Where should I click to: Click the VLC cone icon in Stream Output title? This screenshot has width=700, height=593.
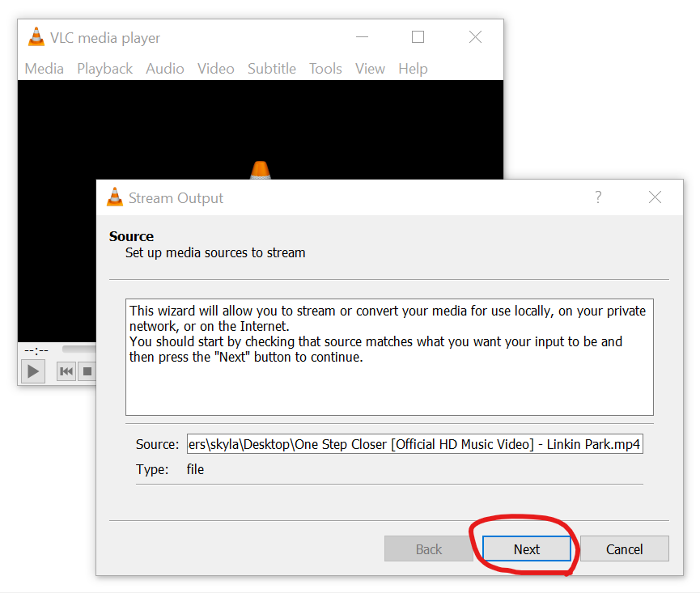(115, 197)
